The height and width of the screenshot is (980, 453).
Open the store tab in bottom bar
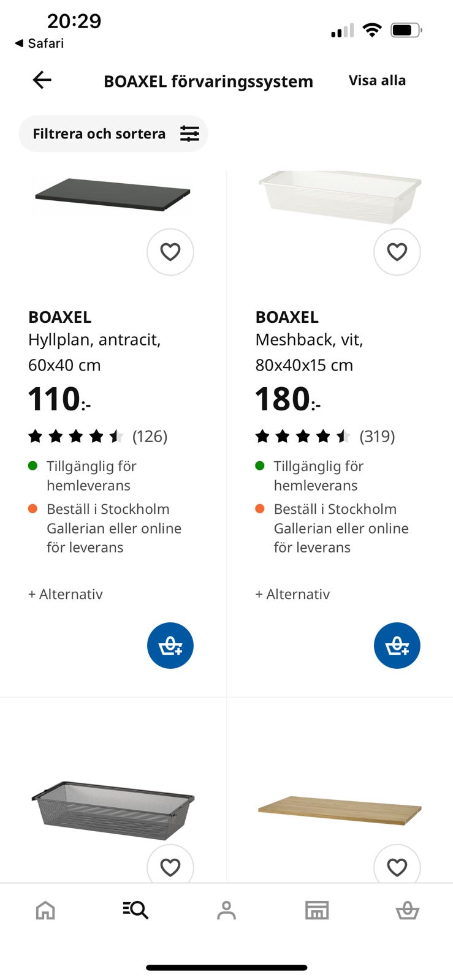317,911
